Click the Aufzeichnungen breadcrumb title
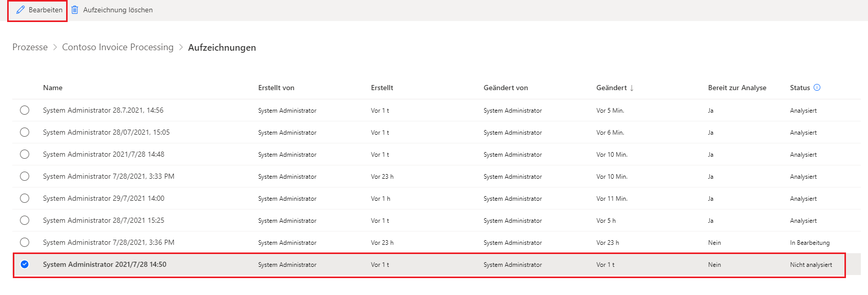 (x=222, y=48)
